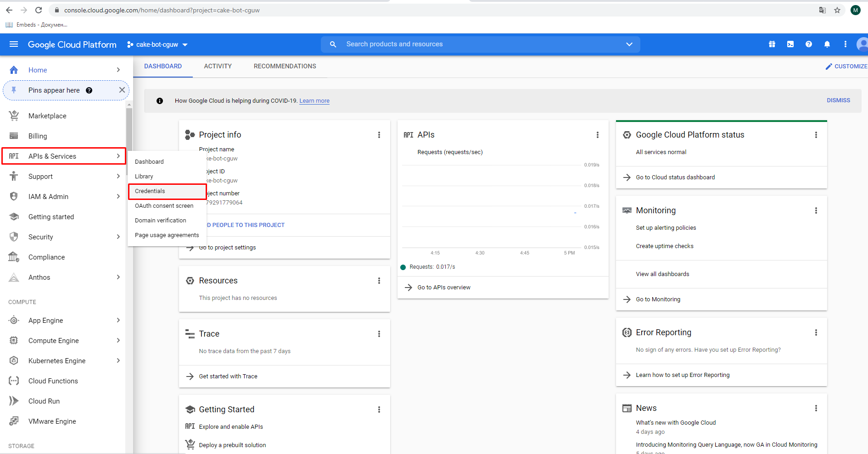Choose Credentials from the submenu
868x454 pixels.
(168, 191)
